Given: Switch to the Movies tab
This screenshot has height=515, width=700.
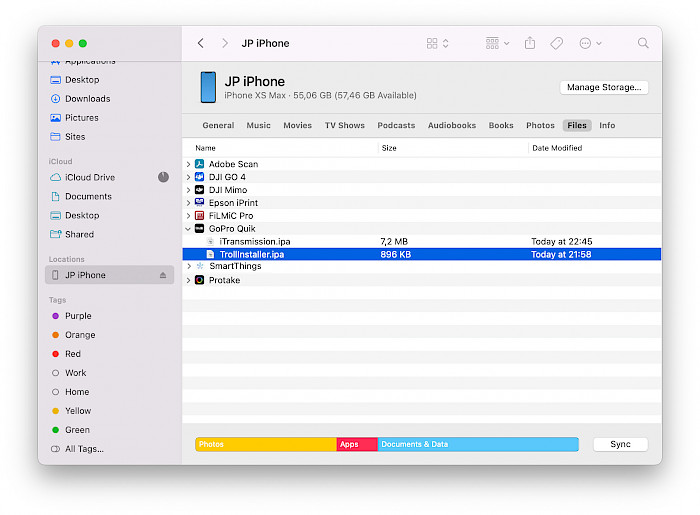Looking at the screenshot, I should 297,125.
